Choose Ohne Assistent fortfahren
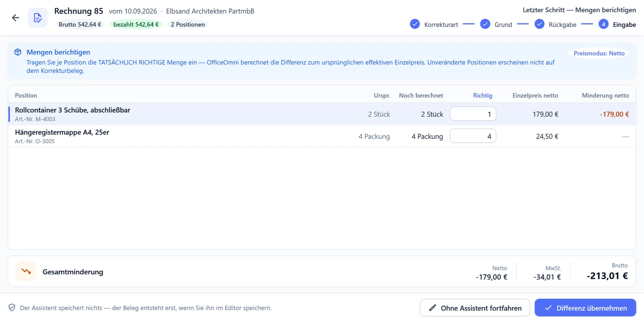This screenshot has height=322, width=644. 475,308
